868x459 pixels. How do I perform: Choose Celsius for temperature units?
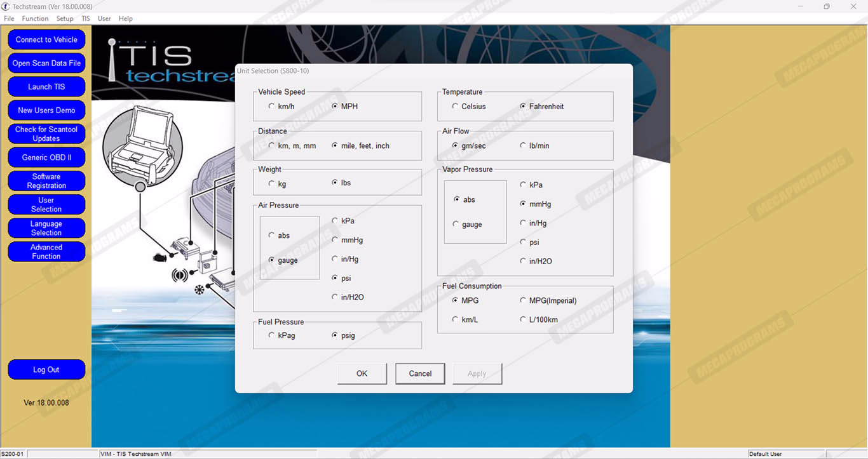pos(456,107)
